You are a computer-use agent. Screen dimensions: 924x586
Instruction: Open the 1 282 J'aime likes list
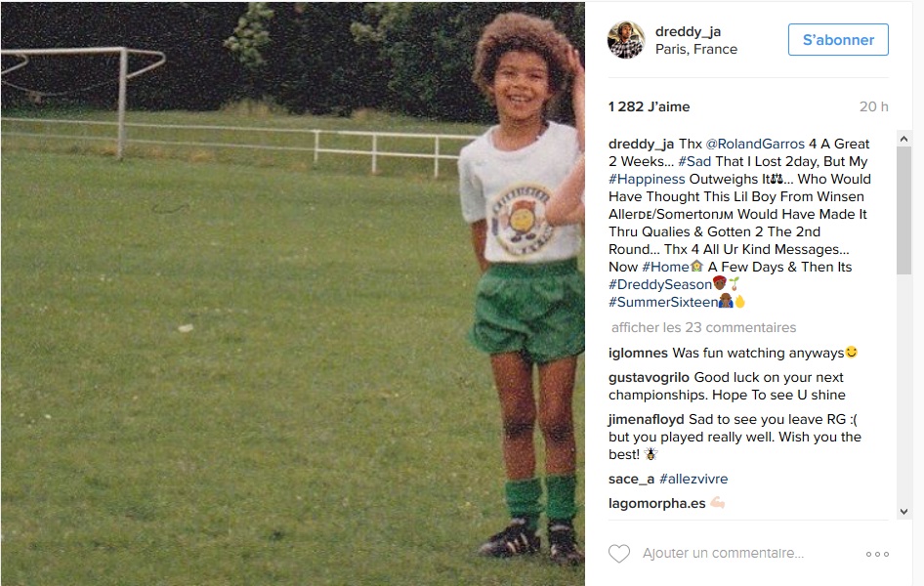pyautogui.click(x=649, y=107)
